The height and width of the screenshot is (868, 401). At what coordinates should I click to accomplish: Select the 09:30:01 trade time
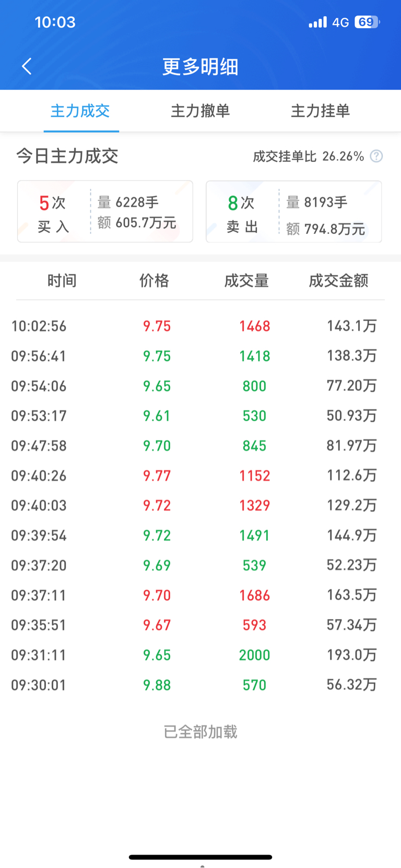tap(39, 685)
